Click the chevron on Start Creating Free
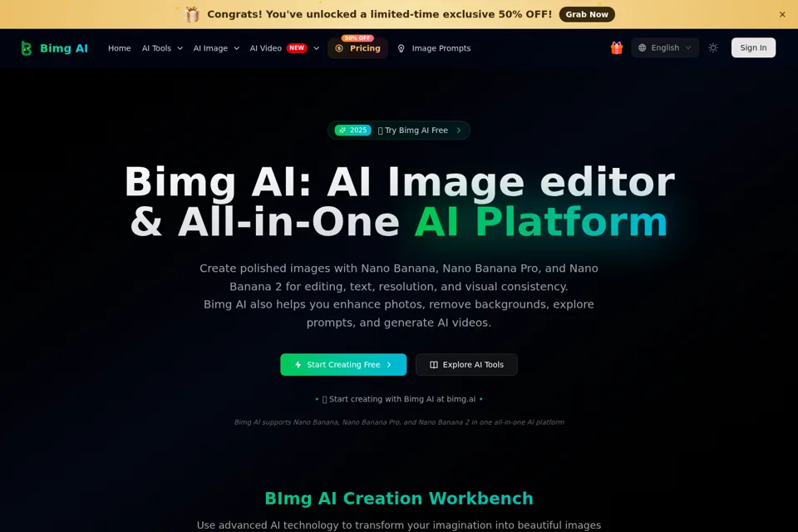 pyautogui.click(x=389, y=365)
